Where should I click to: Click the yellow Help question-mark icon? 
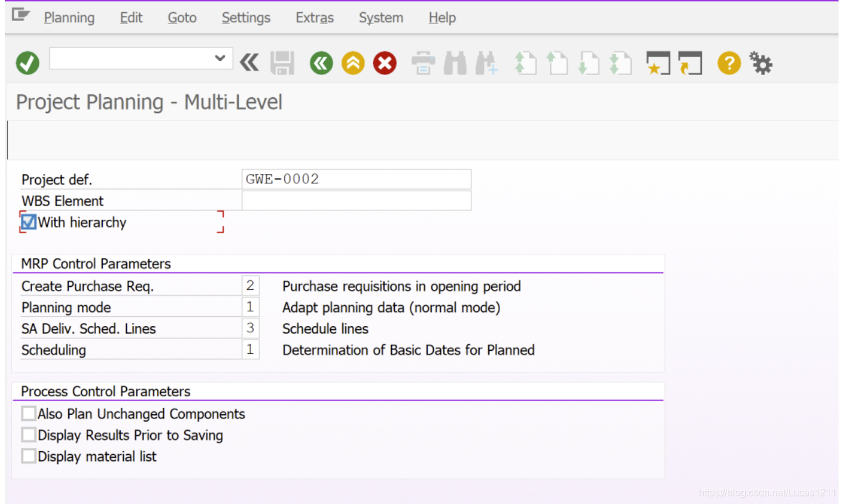coord(729,63)
